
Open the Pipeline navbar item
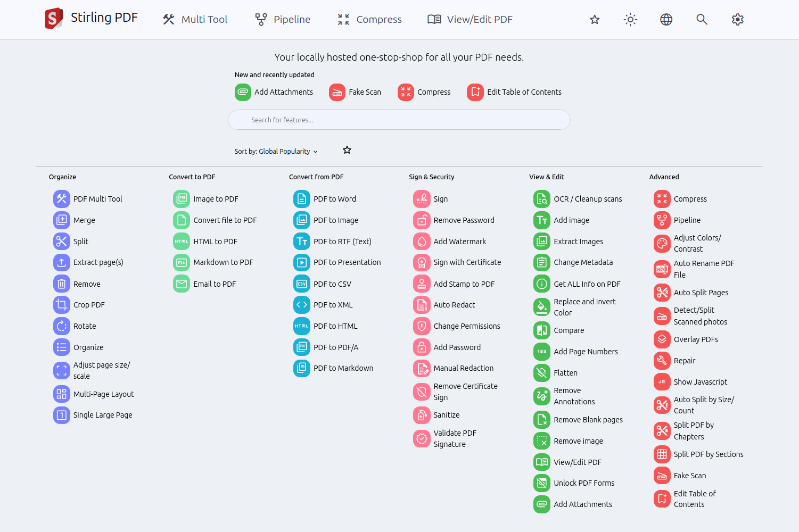click(x=283, y=20)
